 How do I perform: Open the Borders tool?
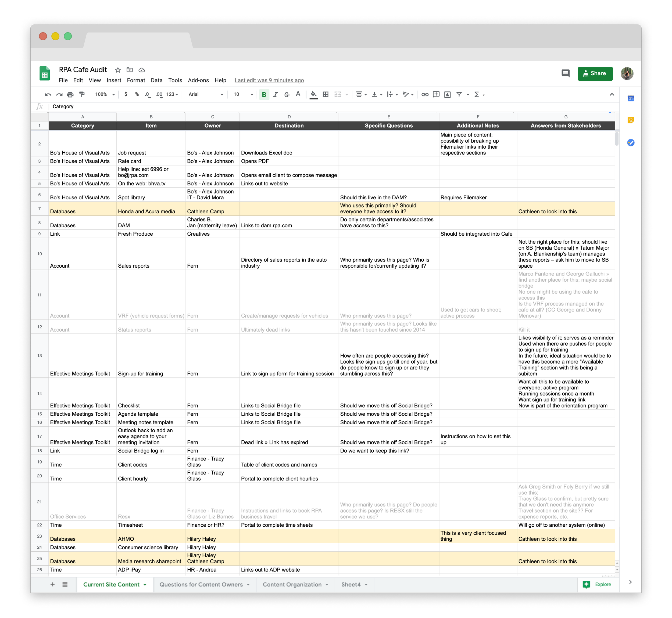click(x=326, y=95)
